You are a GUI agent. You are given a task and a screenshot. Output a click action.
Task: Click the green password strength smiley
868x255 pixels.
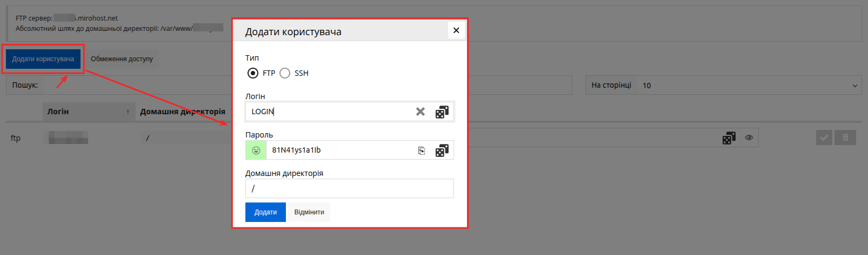click(x=256, y=151)
